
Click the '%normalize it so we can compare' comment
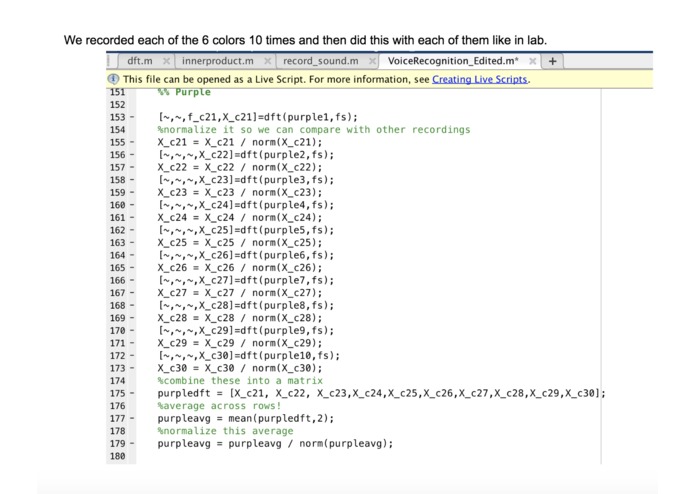click(313, 130)
